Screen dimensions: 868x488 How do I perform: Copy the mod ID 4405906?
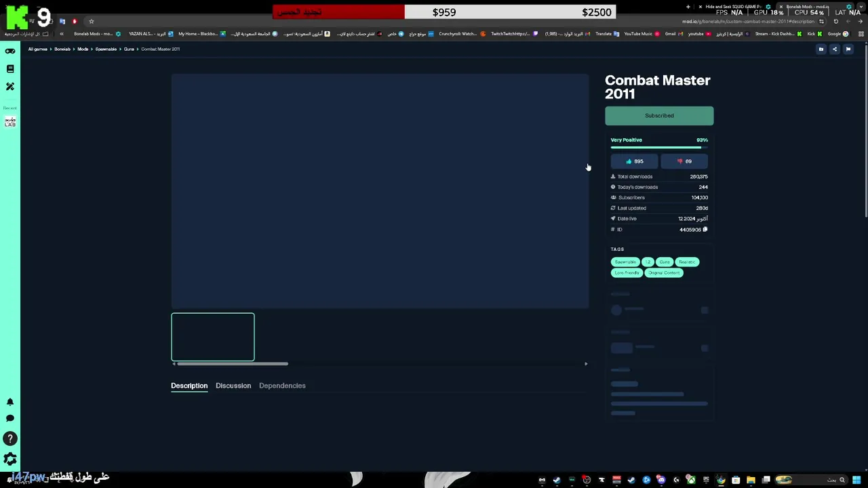tap(705, 230)
